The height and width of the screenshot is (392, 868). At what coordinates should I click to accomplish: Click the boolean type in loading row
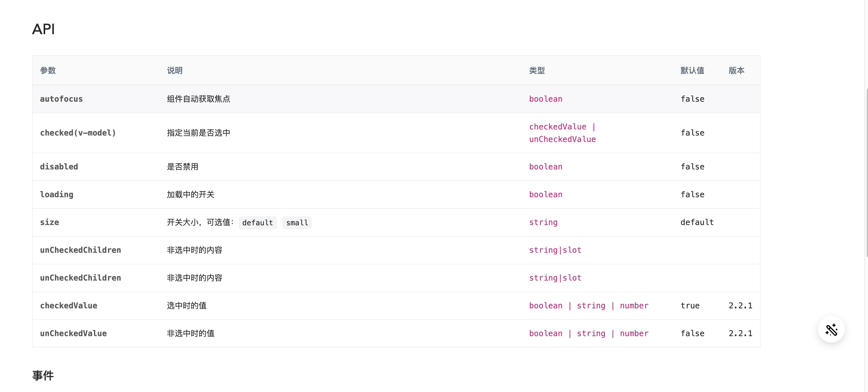(545, 194)
